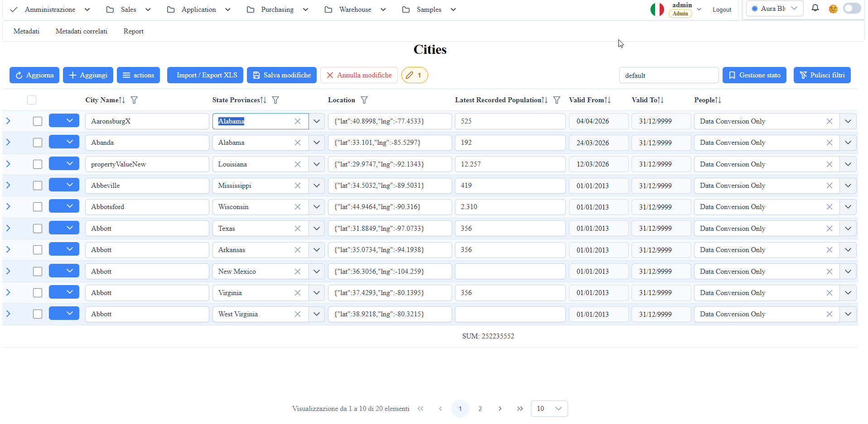The image size is (868, 424).
Task: Check the Abbott Texas row checkbox
Action: (38, 229)
